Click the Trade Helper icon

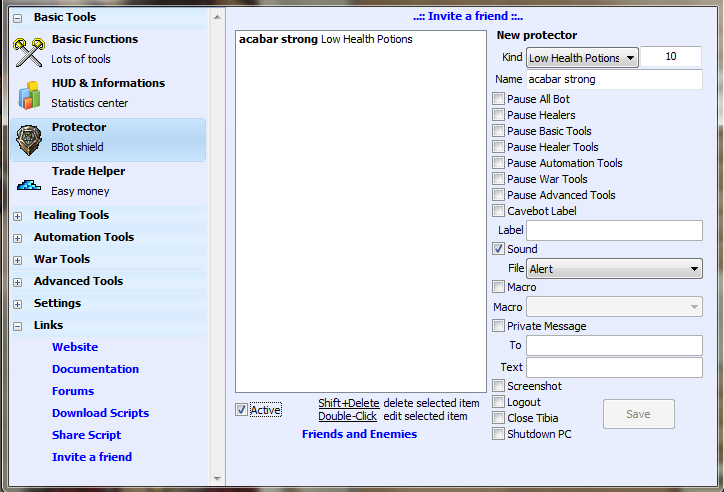[x=28, y=184]
